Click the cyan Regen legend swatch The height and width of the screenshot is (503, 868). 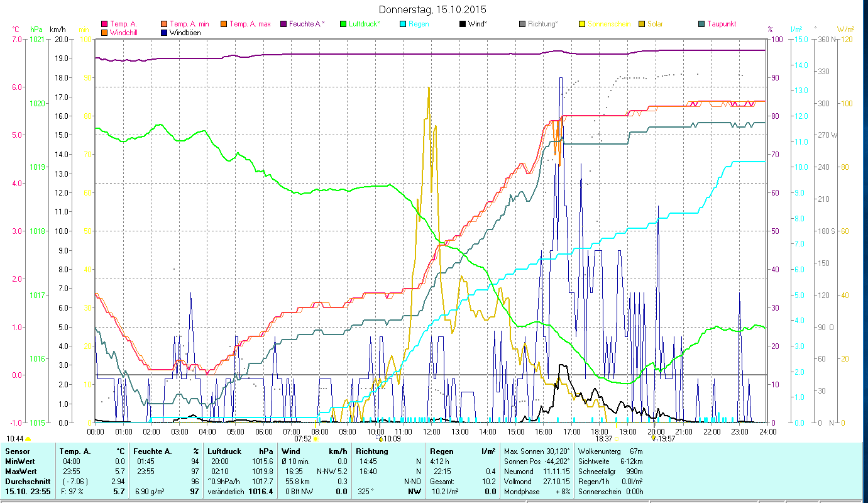coord(402,24)
